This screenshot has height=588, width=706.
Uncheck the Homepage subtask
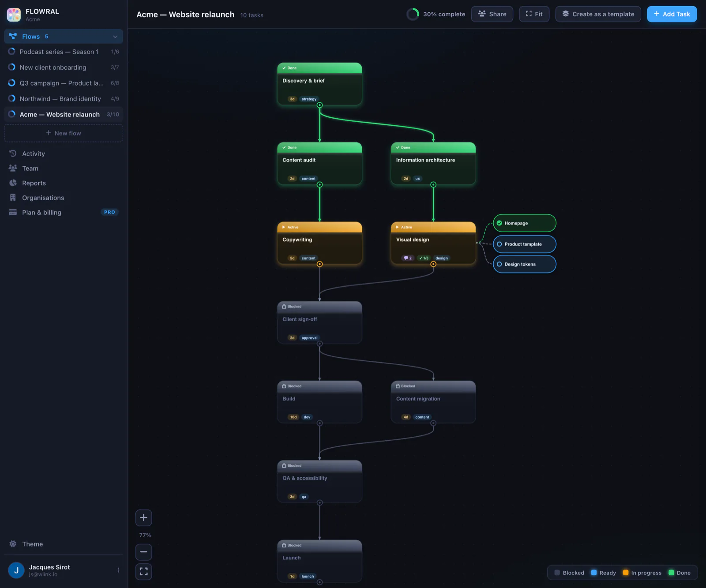(x=499, y=223)
